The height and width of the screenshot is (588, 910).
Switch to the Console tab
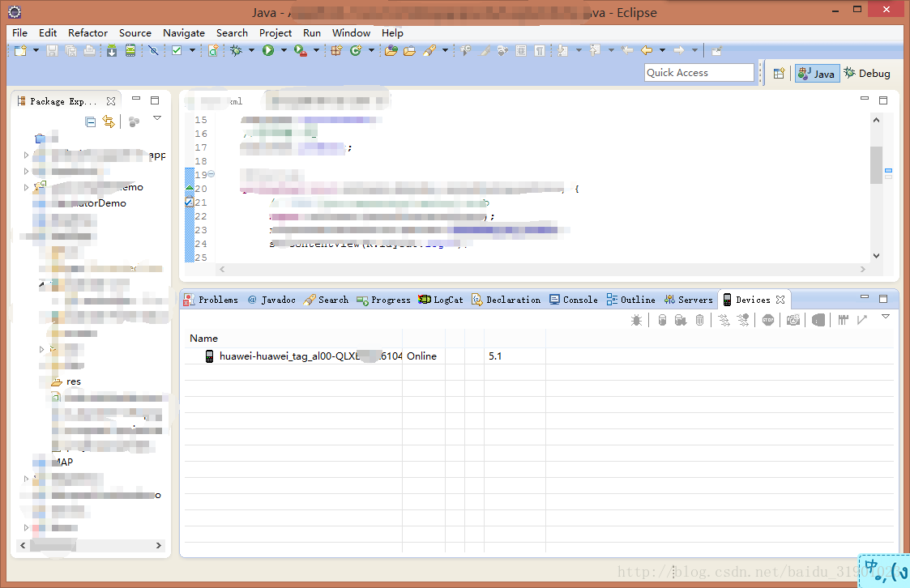tap(574, 300)
